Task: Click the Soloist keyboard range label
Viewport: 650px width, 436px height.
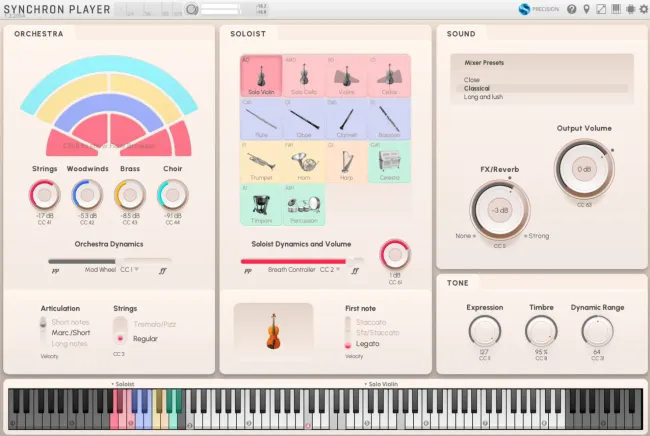Action: coord(125,384)
